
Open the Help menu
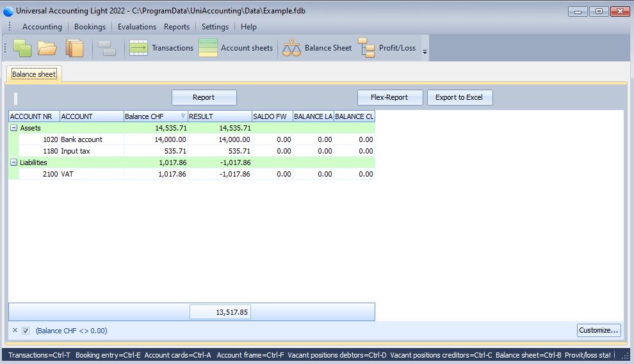click(248, 27)
